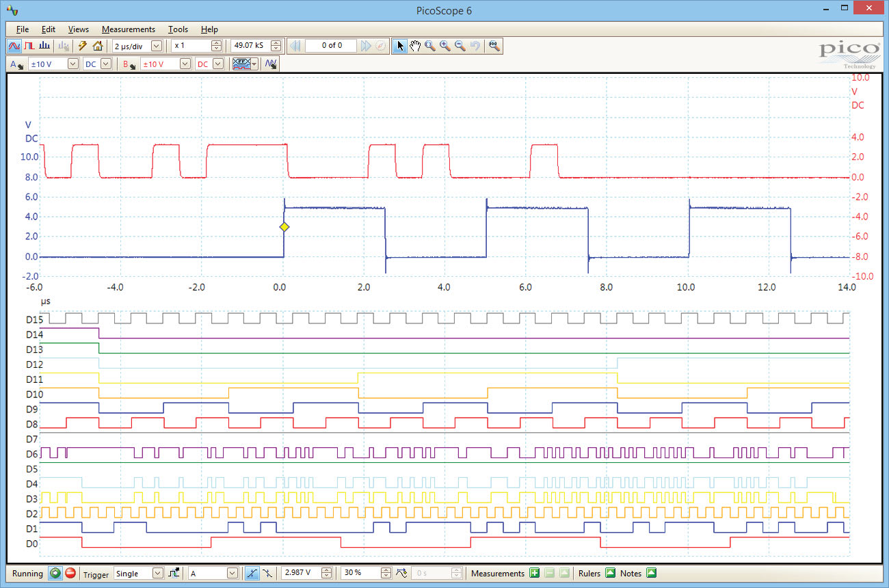The height and width of the screenshot is (588, 889).
Task: Open the Tools menu
Action: tap(178, 29)
